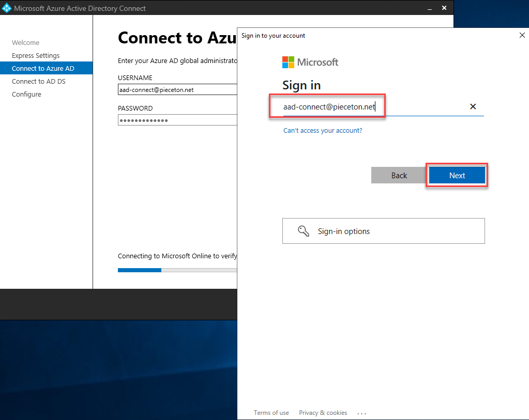Open Terms of use link
Viewport: 529px width, 420px height.
tap(271, 413)
